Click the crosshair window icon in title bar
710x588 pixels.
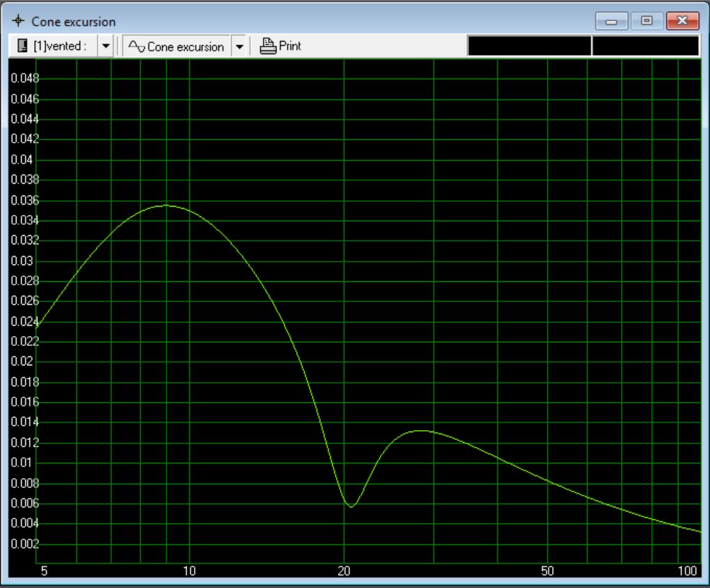click(x=18, y=21)
